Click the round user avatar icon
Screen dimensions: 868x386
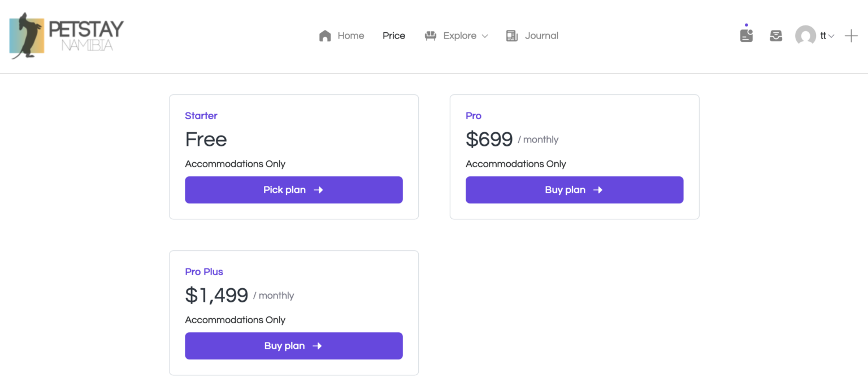coord(805,36)
